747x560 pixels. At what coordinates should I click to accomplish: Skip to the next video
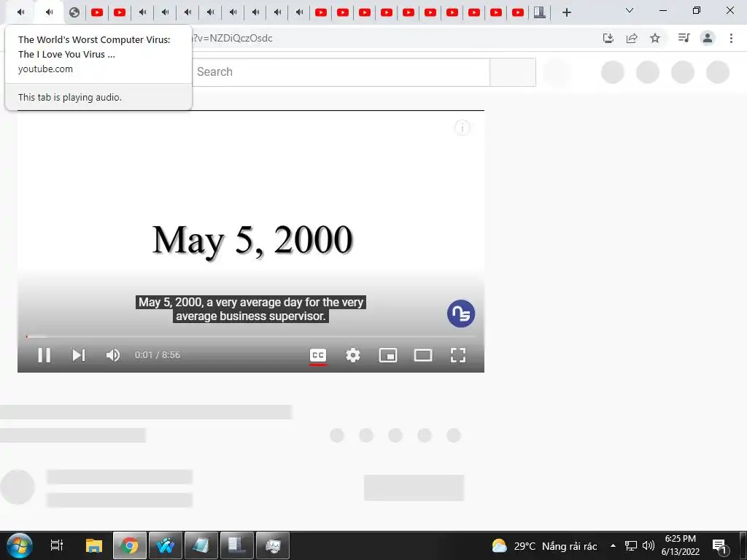(x=79, y=355)
